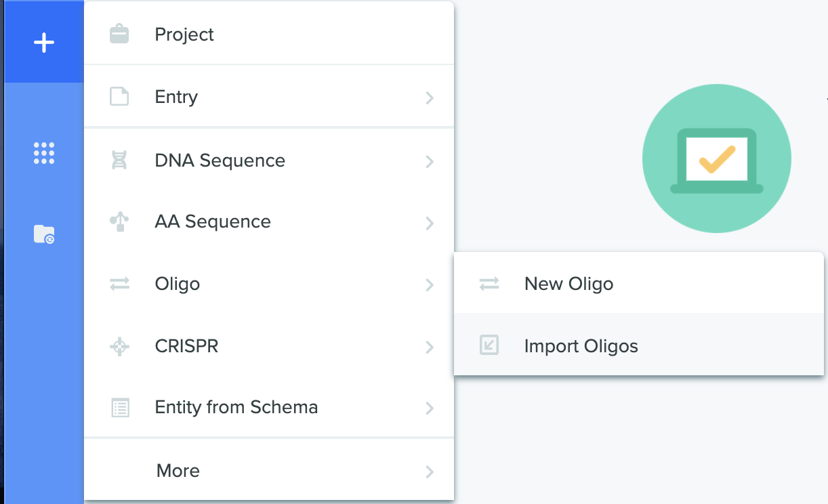Choose New Oligo in the submenu

[638, 283]
